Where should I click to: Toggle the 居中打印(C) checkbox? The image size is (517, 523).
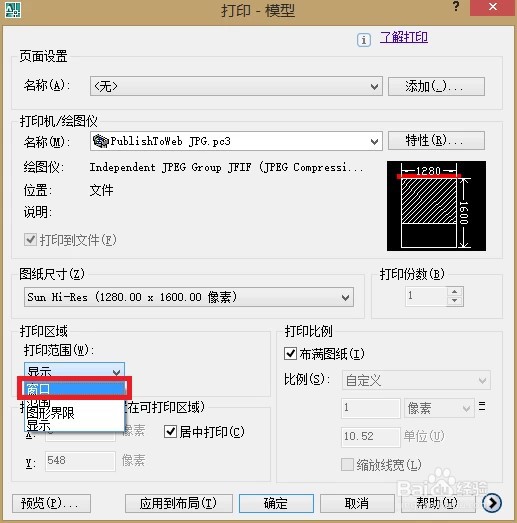[170, 432]
